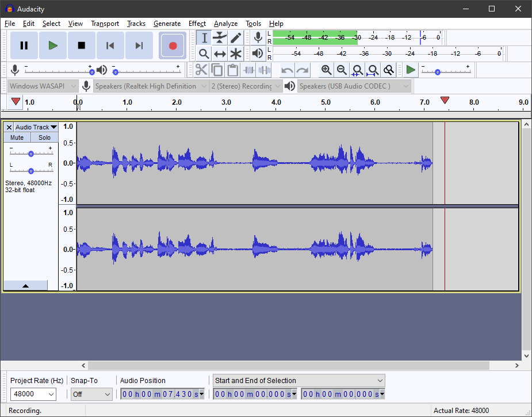
Task: Click the Zoom Toggle icon
Action: [388, 70]
